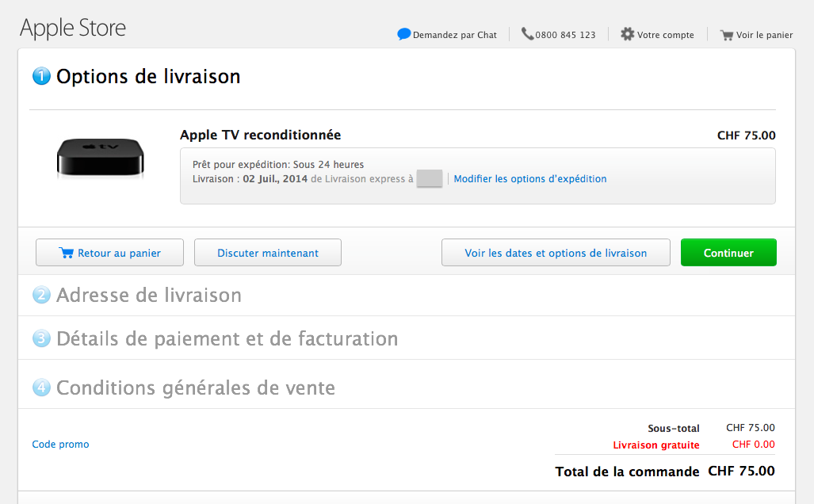Click the cart icon beside Voir le panier
The height and width of the screenshot is (504, 814).
(x=726, y=35)
